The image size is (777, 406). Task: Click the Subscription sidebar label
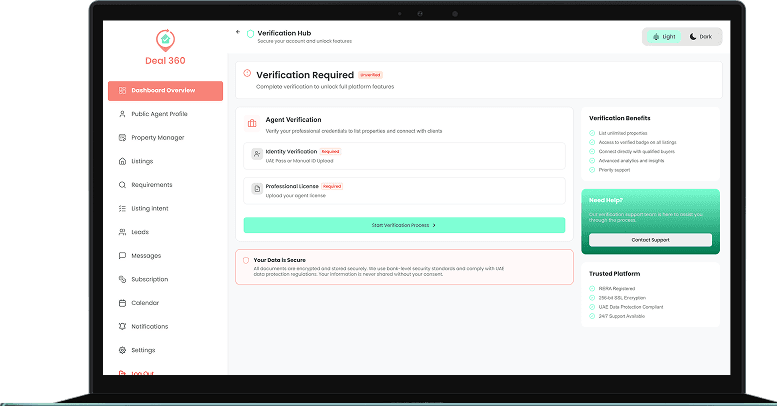pyautogui.click(x=150, y=280)
